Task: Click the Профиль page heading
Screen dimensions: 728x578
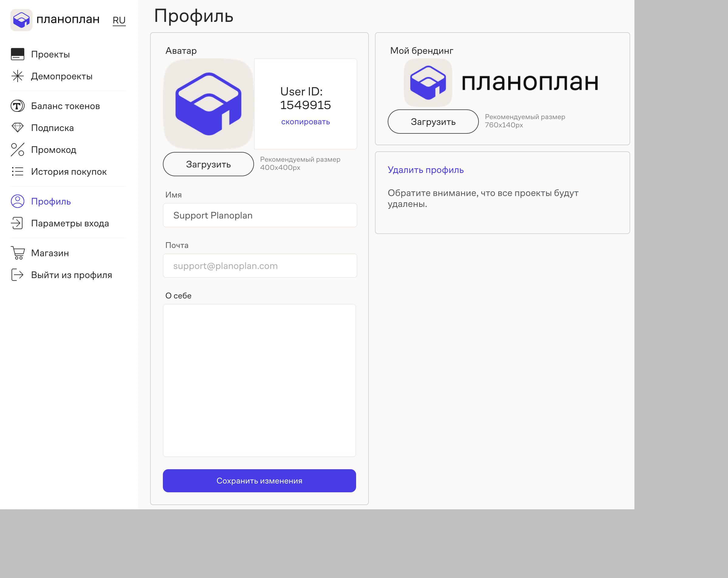Action: click(x=194, y=16)
